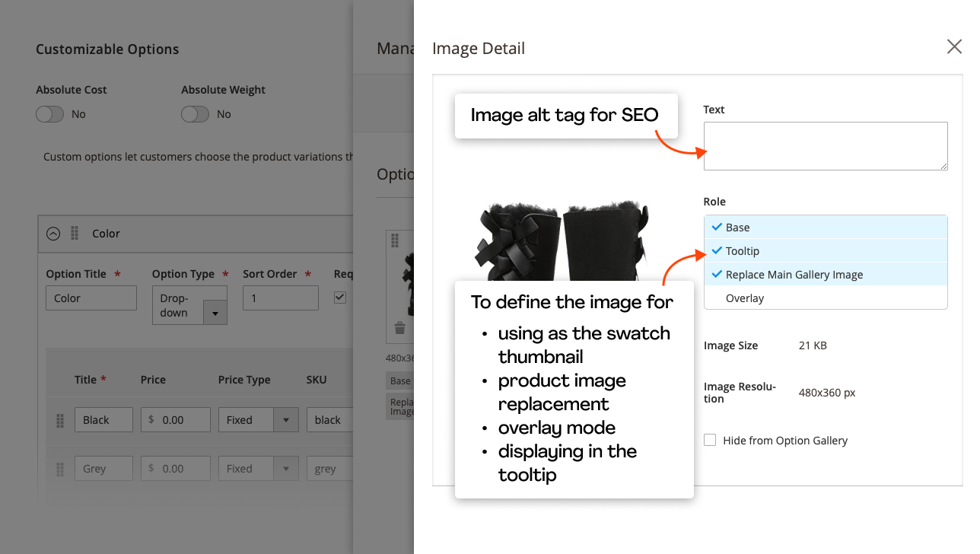
Task: Open the Price Type dropdown for Black
Action: (x=285, y=419)
